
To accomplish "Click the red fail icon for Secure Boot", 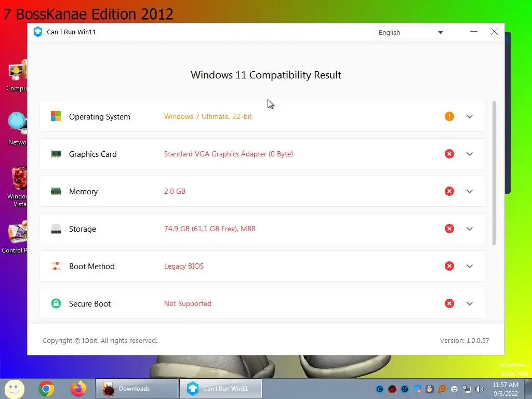I will click(449, 303).
